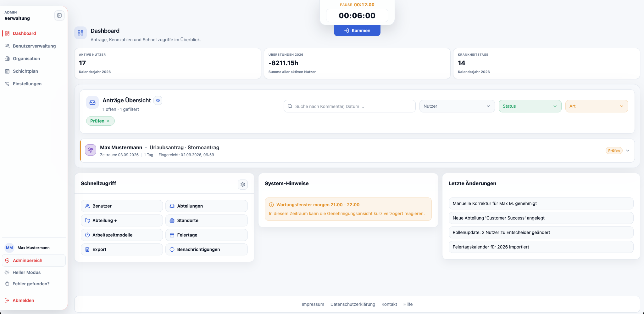The width and height of the screenshot is (644, 314).
Task: Open Arbeitszeitmodelle quick access
Action: (x=122, y=235)
